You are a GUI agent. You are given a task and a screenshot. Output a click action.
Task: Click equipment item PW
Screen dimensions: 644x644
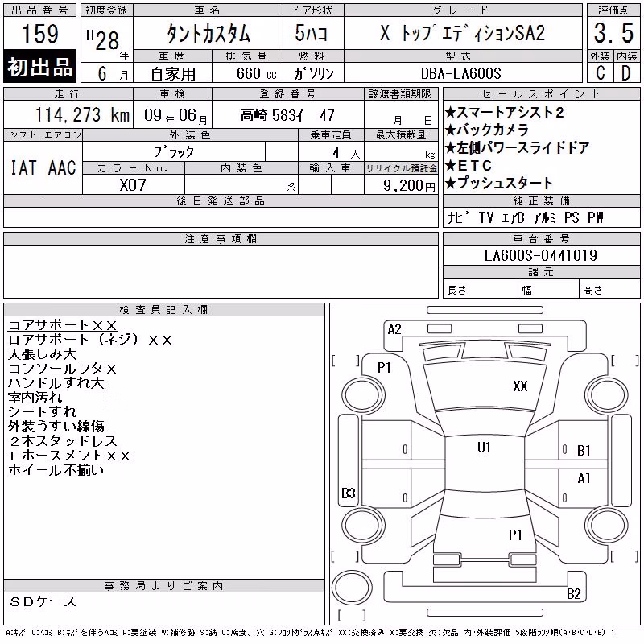tap(596, 217)
